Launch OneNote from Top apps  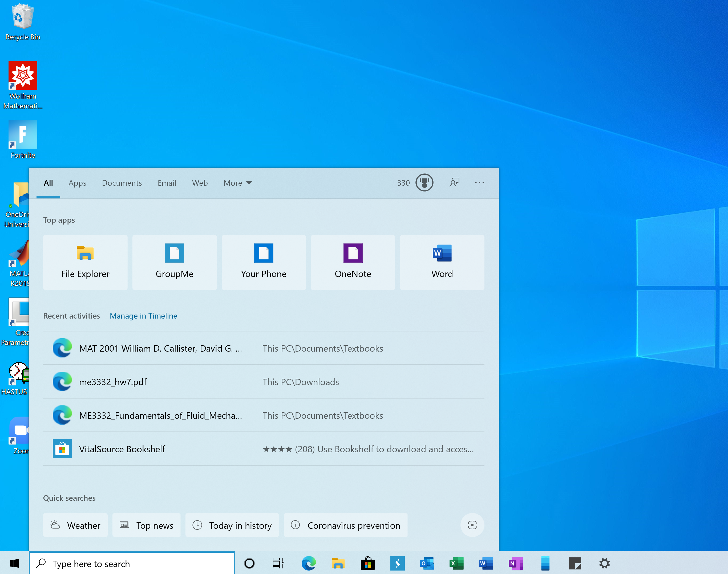353,262
